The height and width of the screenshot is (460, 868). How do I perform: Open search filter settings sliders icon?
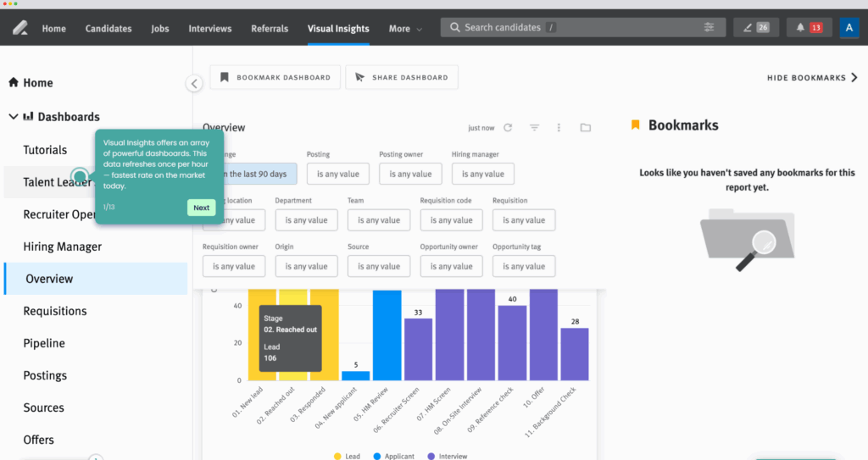(x=709, y=27)
